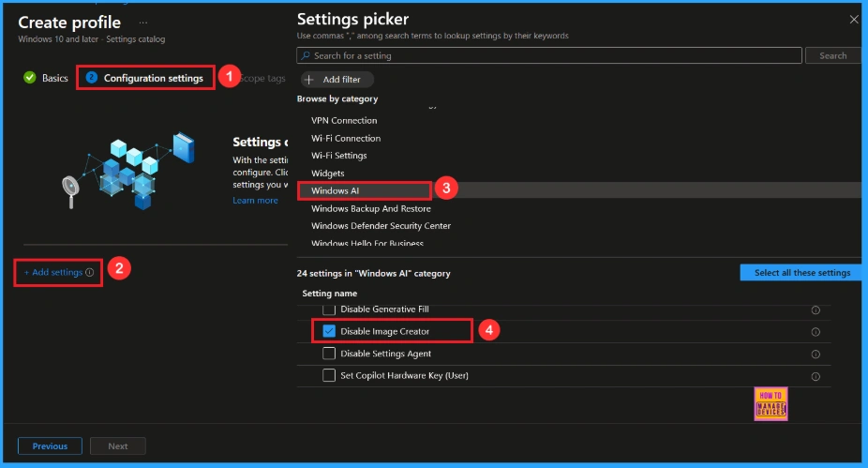
Task: Select the Windows AI category
Action: tap(335, 190)
